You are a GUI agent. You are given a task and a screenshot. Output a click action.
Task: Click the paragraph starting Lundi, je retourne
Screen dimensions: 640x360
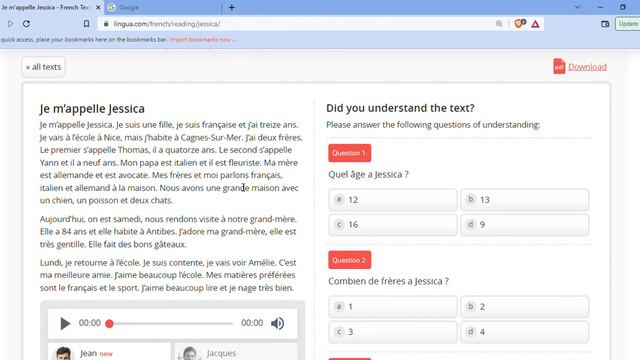(168, 275)
